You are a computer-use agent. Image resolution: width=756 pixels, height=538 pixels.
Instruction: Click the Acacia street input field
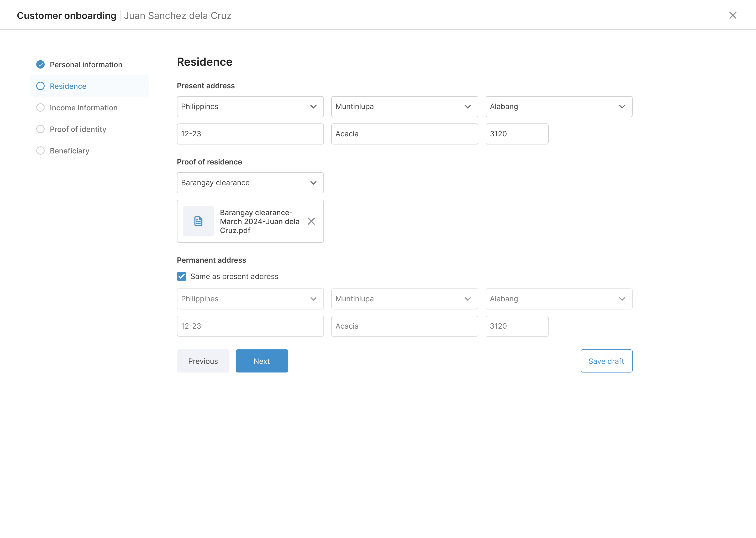(404, 134)
